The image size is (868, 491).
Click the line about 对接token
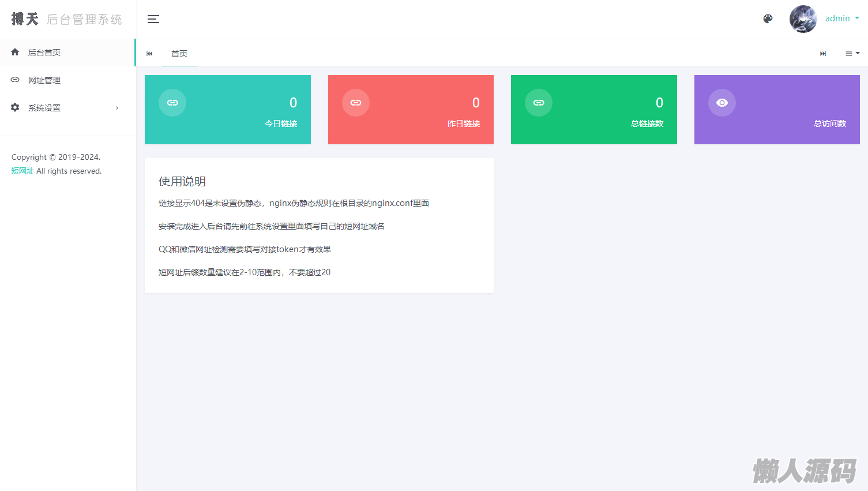245,249
